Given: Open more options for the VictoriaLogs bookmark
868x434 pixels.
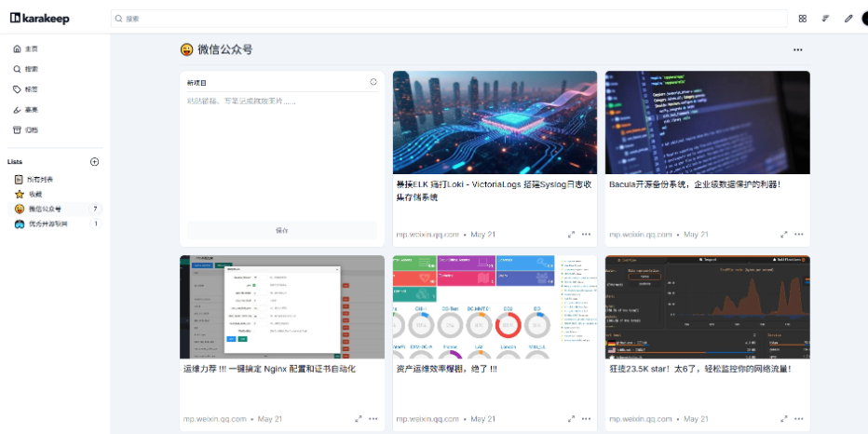Looking at the screenshot, I should [586, 235].
